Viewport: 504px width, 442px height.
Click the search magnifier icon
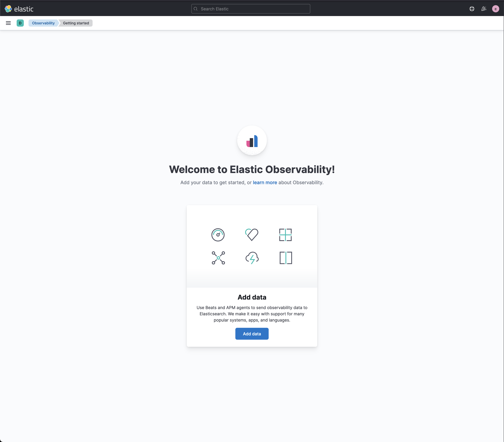tap(196, 9)
